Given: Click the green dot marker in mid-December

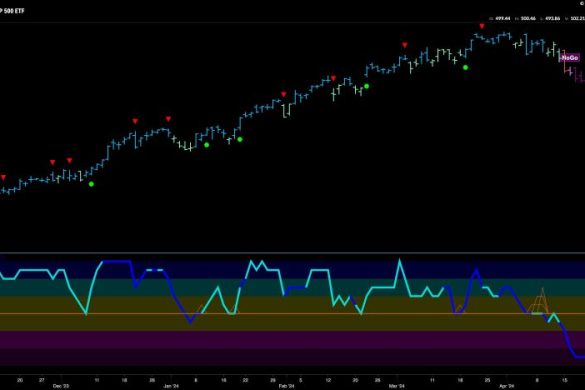Looking at the screenshot, I should [x=91, y=184].
